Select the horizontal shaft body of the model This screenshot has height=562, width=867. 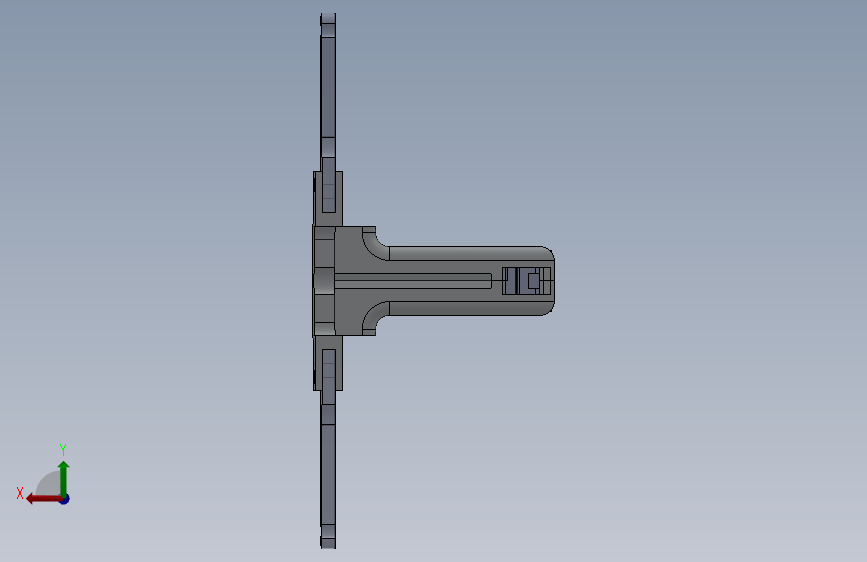point(470,281)
